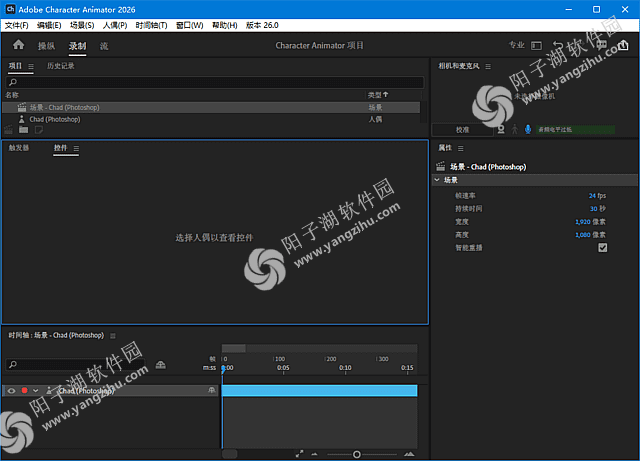Click puppet icon in Chad timeline track
Viewport: 640px width, 461px height.
point(49,390)
